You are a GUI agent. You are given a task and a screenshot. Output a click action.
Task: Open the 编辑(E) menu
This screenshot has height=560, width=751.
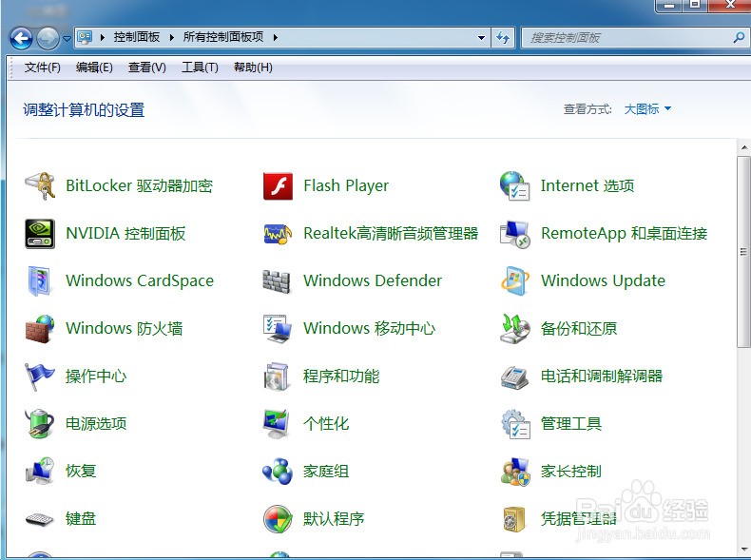pyautogui.click(x=94, y=68)
